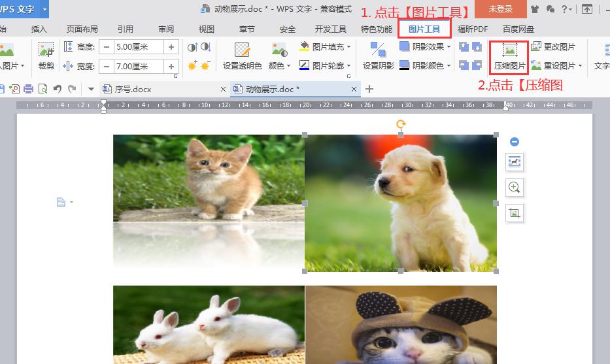The width and height of the screenshot is (610, 364).
Task: Click the redo arrow
Action: [72, 89]
